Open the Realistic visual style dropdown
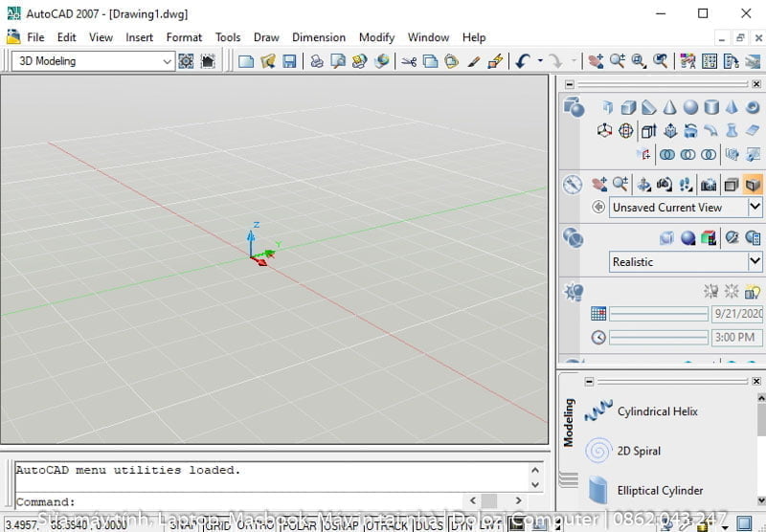This screenshot has width=766, height=532. click(x=755, y=261)
